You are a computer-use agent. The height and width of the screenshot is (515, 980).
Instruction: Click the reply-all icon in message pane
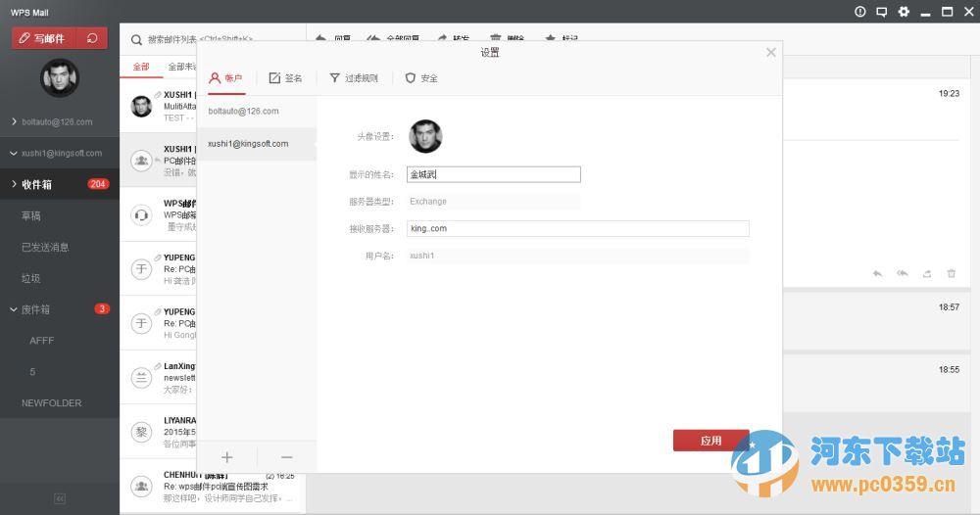pos(903,273)
